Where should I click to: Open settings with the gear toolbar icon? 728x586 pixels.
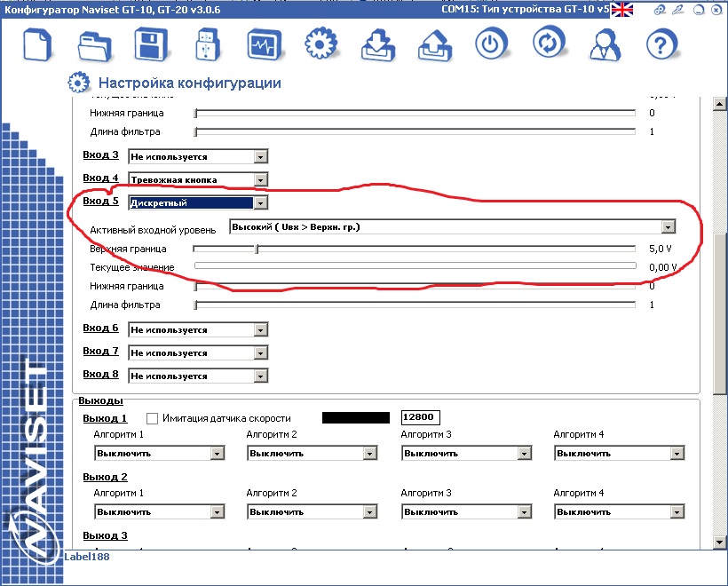point(320,44)
